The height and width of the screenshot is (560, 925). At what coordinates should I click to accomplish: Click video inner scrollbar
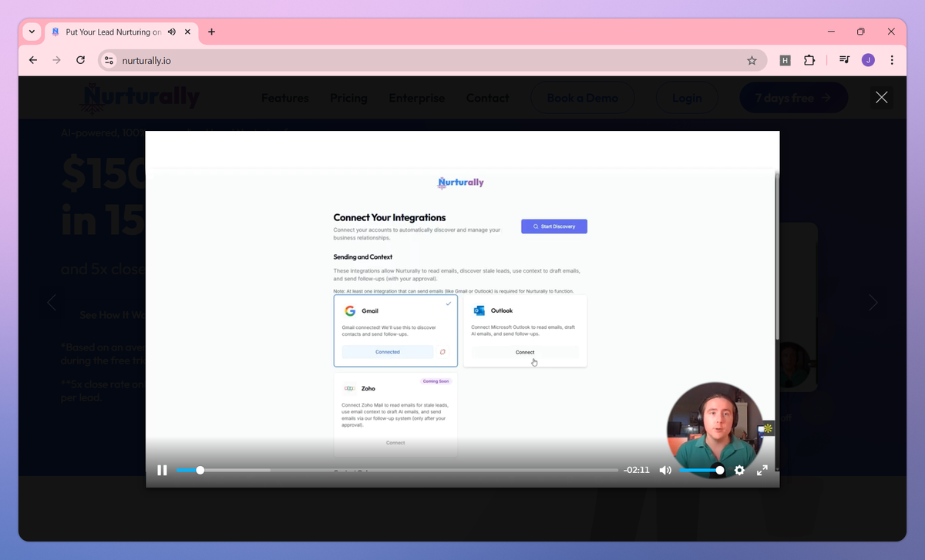tap(776, 254)
